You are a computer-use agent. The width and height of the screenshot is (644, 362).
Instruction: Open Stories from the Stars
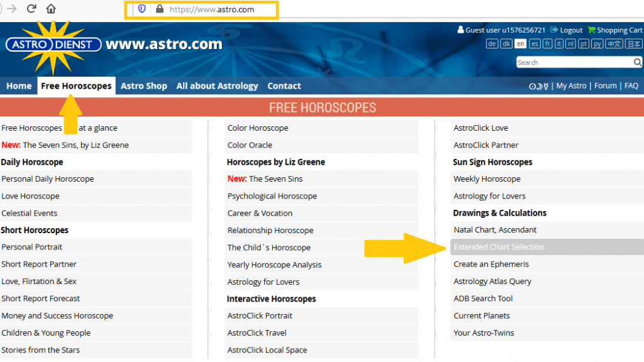pyautogui.click(x=96, y=350)
